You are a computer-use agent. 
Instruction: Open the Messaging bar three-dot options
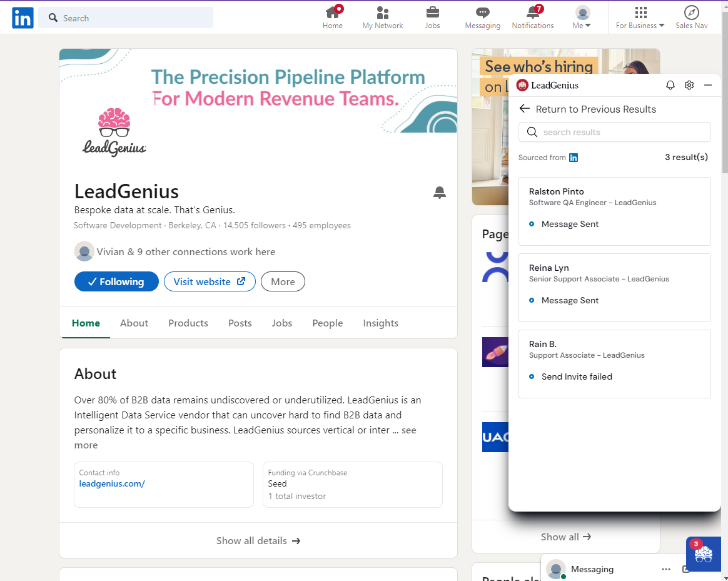[x=666, y=569]
